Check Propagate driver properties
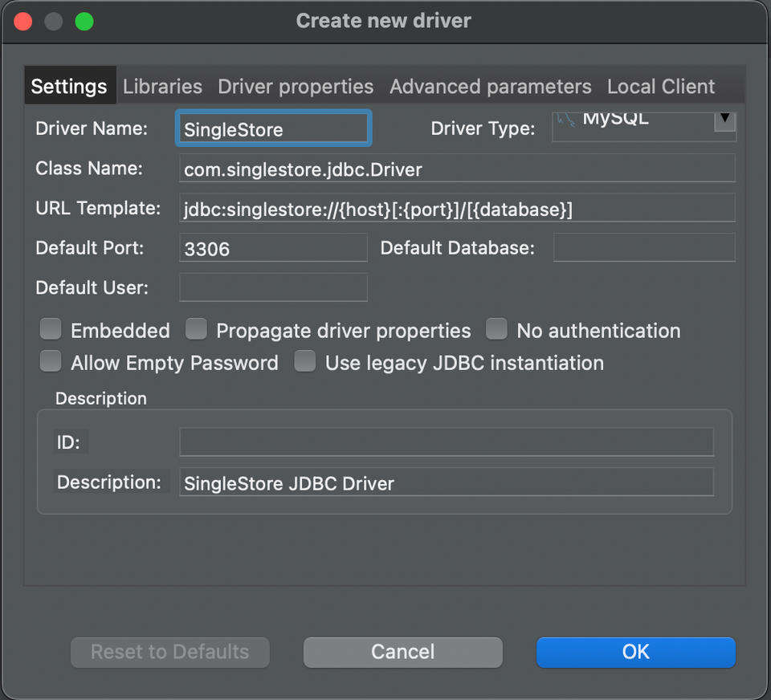This screenshot has height=700, width=771. (x=196, y=329)
